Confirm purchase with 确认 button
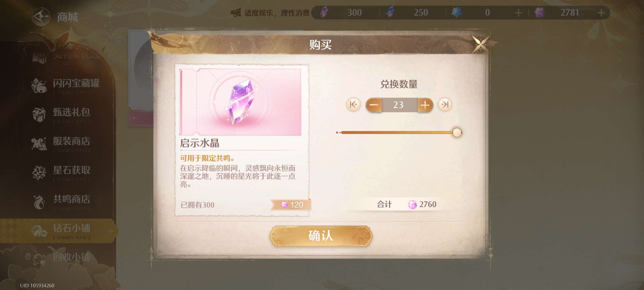 tap(321, 236)
